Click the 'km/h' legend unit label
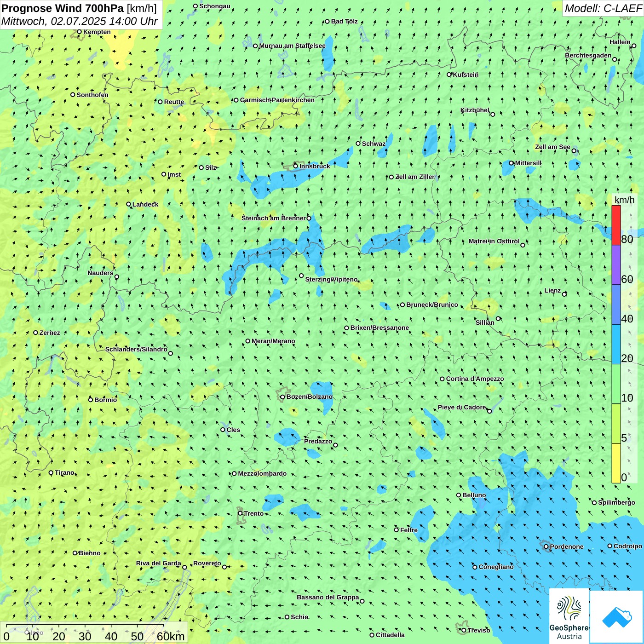 (624, 200)
